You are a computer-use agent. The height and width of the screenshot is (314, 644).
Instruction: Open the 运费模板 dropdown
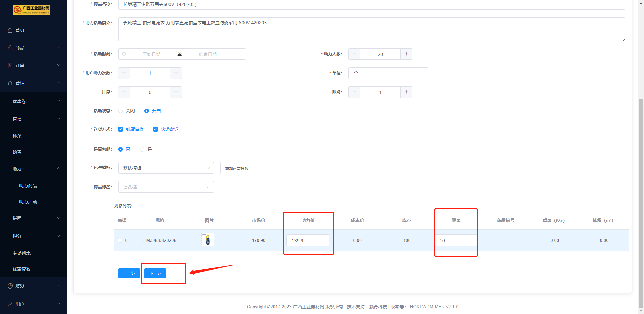(x=166, y=168)
